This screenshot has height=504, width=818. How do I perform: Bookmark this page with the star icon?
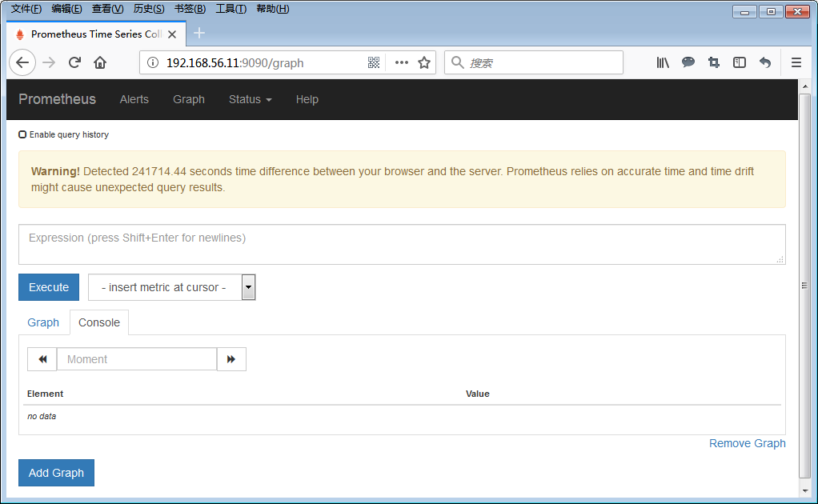pyautogui.click(x=424, y=63)
